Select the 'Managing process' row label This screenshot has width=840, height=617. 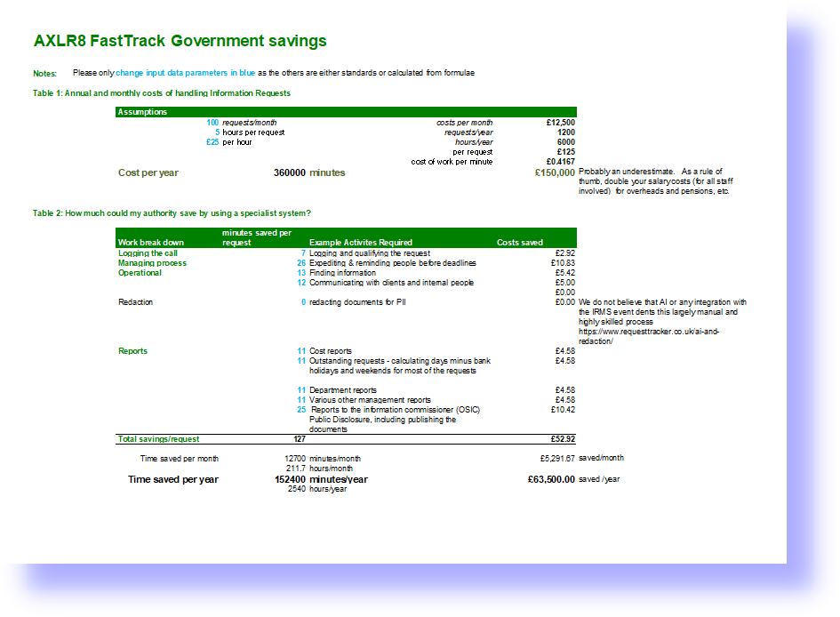click(x=152, y=263)
